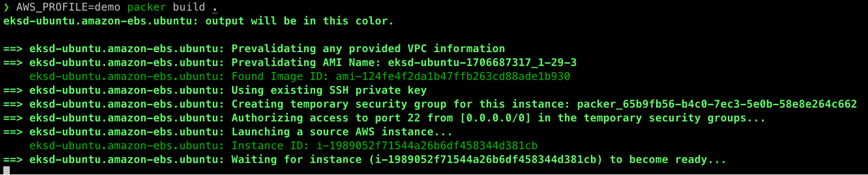Click the 'packer' command word

(147, 7)
